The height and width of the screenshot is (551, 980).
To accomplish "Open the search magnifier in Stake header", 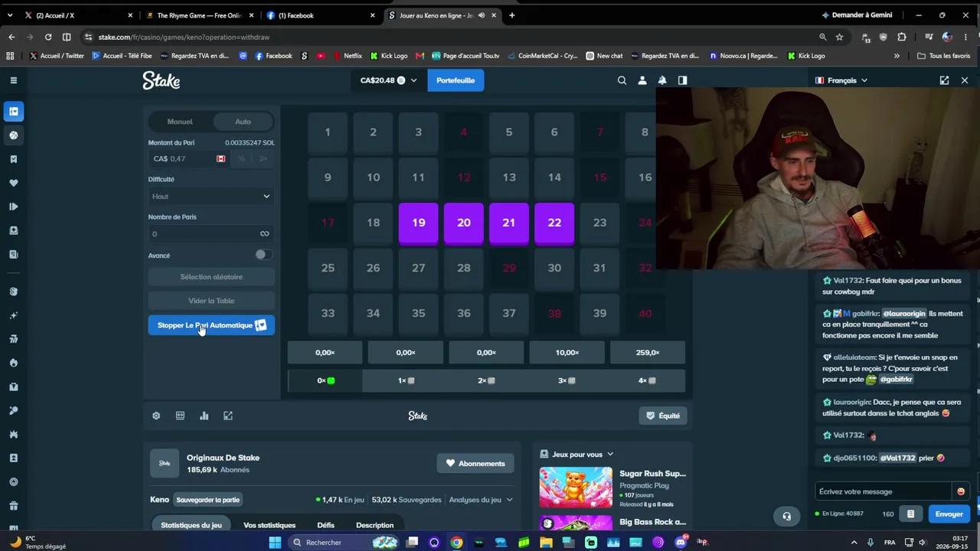I will 622,80.
